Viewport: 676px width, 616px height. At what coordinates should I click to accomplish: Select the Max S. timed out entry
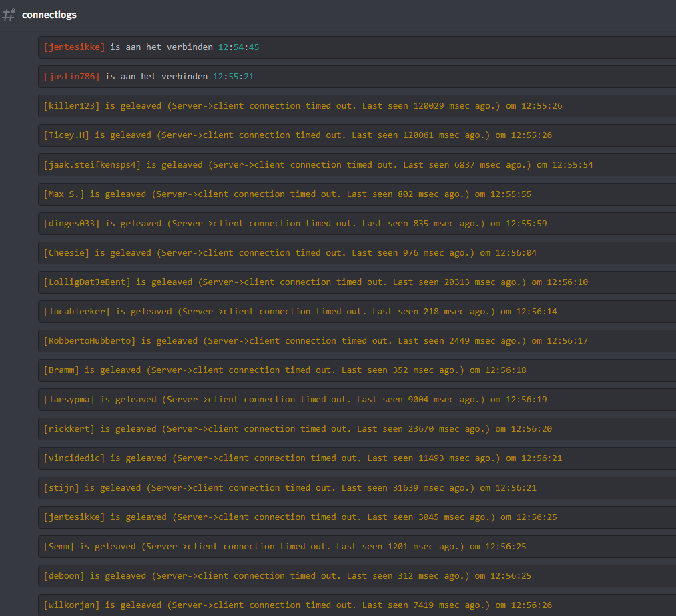[287, 194]
